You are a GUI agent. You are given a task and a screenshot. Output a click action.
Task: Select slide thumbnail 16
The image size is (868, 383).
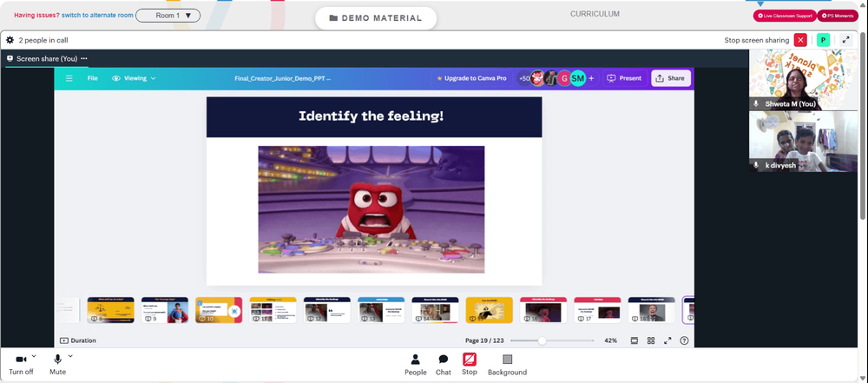click(543, 310)
